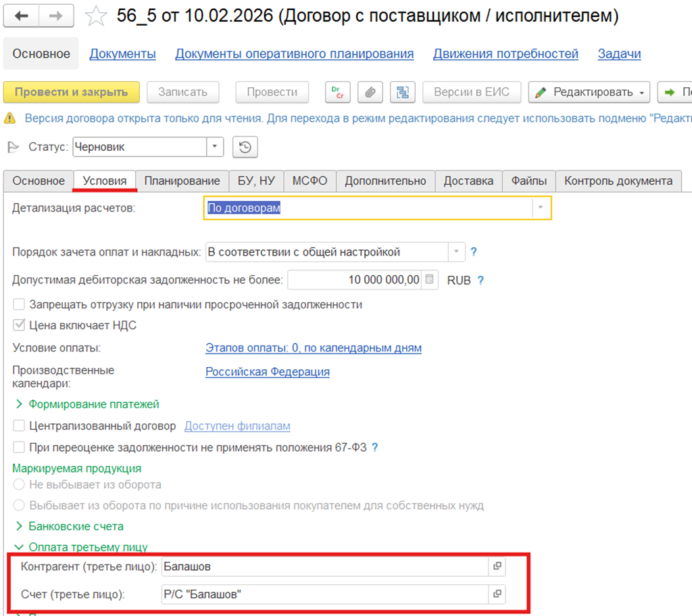
Task: Open the Движения потребностей link
Action: tap(505, 53)
